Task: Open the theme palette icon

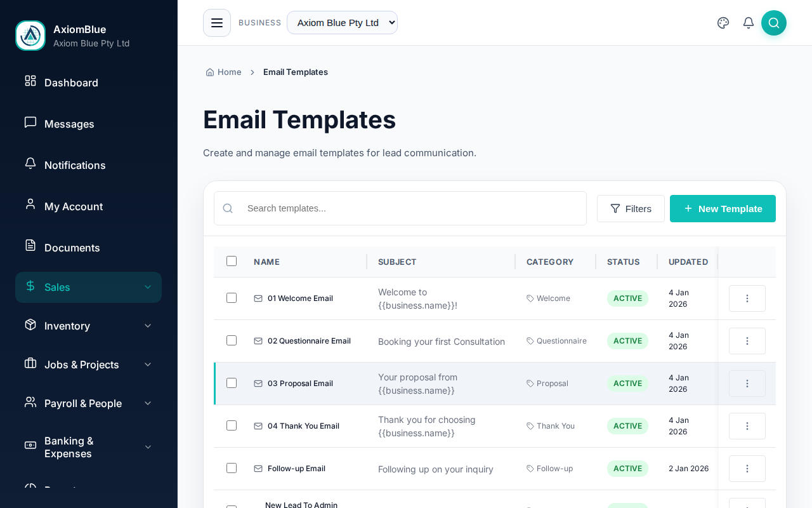Action: [723, 23]
